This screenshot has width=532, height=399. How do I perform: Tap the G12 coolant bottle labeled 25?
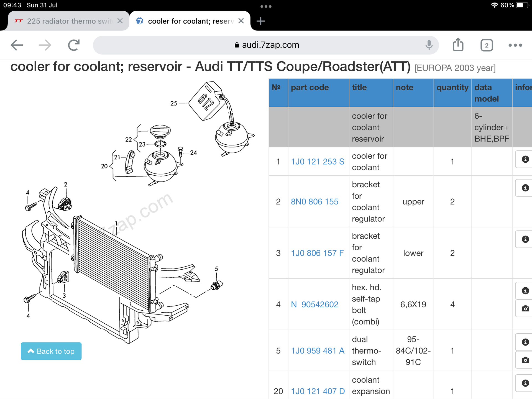207,101
